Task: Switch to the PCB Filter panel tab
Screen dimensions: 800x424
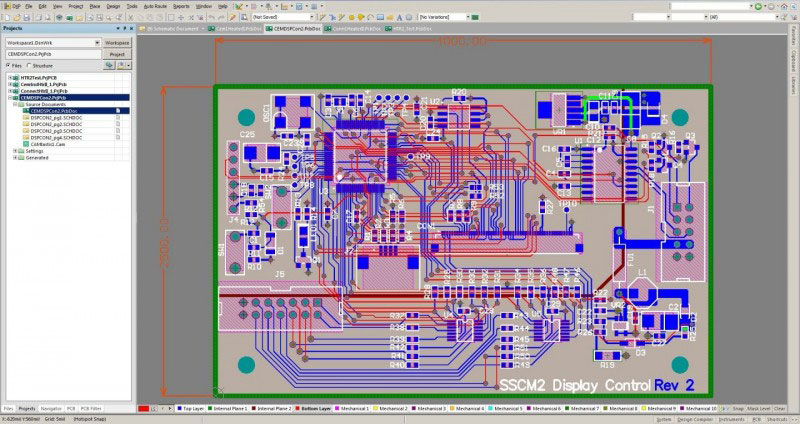Action: [91, 409]
